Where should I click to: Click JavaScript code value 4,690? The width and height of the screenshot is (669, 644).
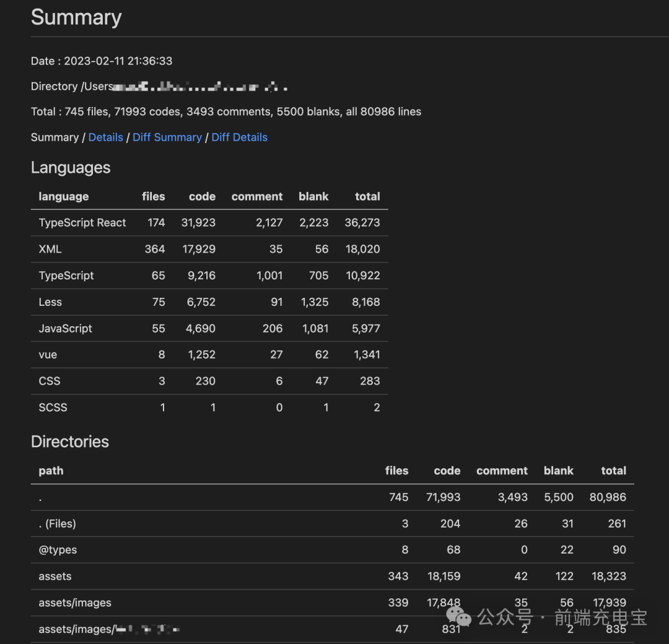[x=201, y=328]
